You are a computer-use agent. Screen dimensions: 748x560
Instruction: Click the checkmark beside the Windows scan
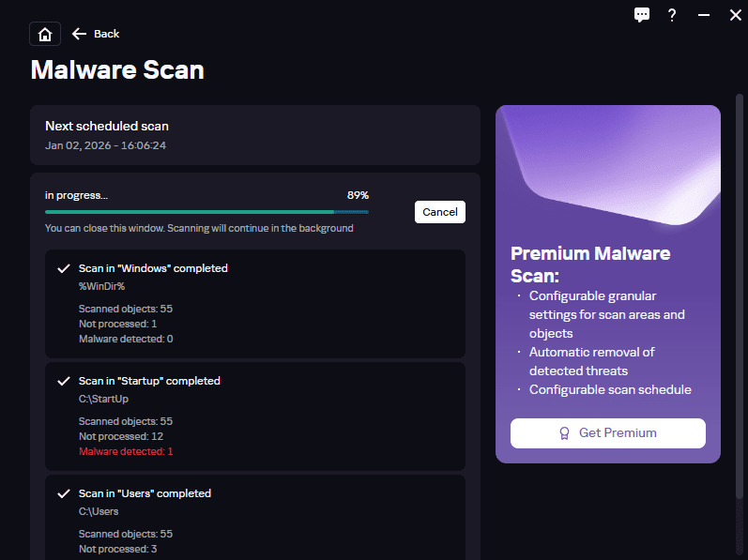click(x=64, y=268)
